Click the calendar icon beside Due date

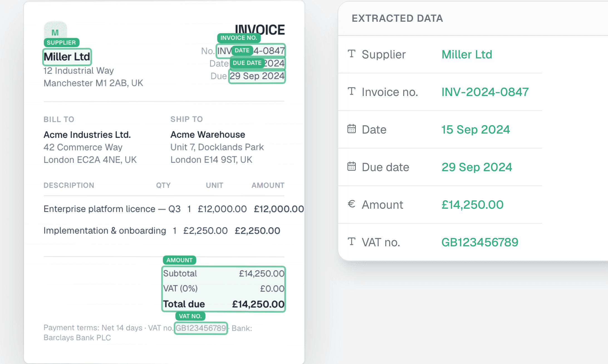352,166
